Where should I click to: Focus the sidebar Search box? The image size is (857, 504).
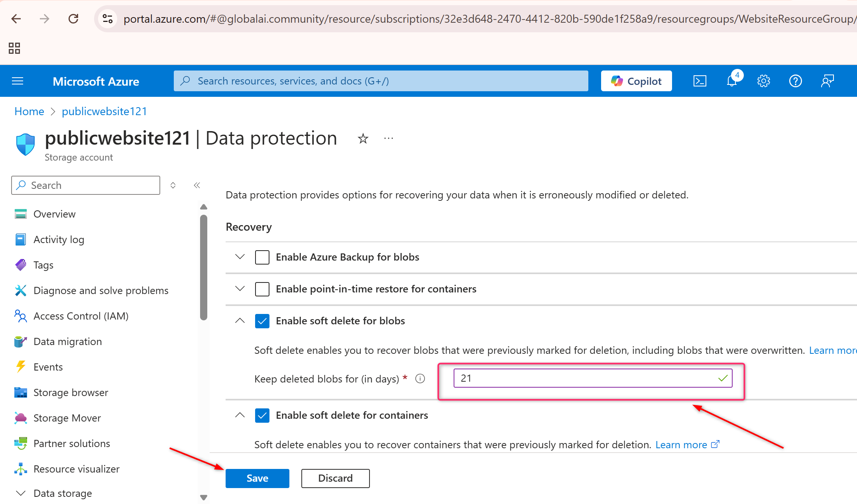[86, 185]
